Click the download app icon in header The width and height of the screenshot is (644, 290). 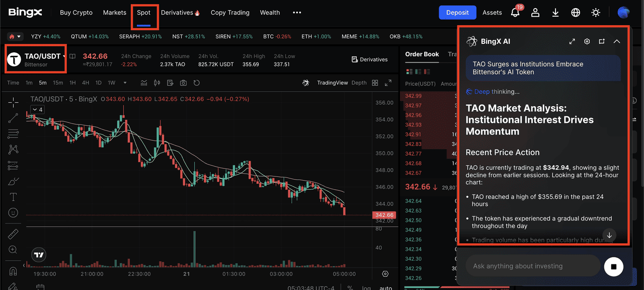[x=555, y=13]
